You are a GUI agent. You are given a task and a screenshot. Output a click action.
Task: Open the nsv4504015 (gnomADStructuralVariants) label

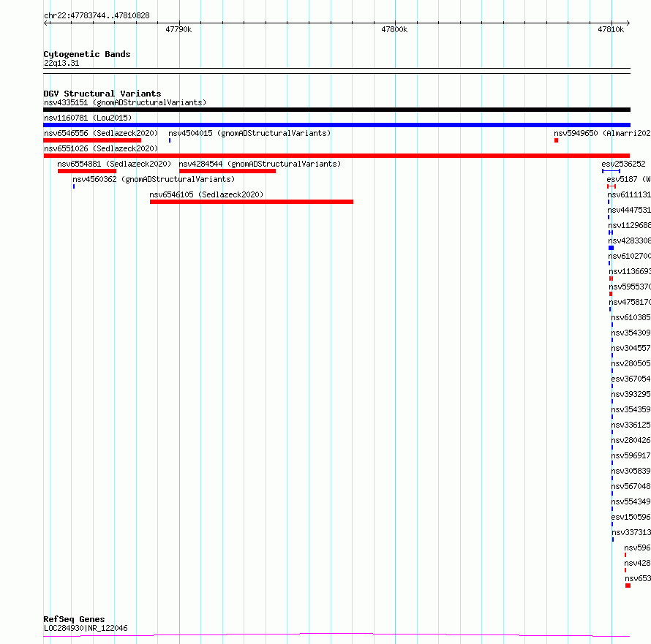click(x=249, y=133)
